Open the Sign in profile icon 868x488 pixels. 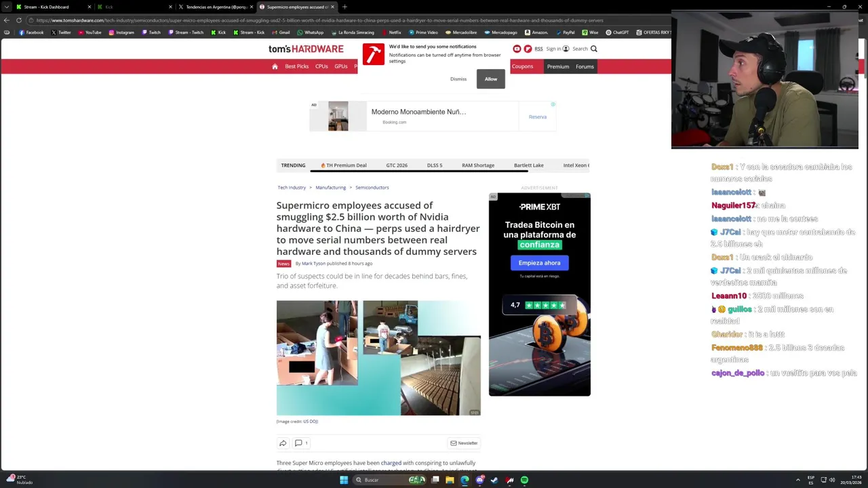(566, 49)
